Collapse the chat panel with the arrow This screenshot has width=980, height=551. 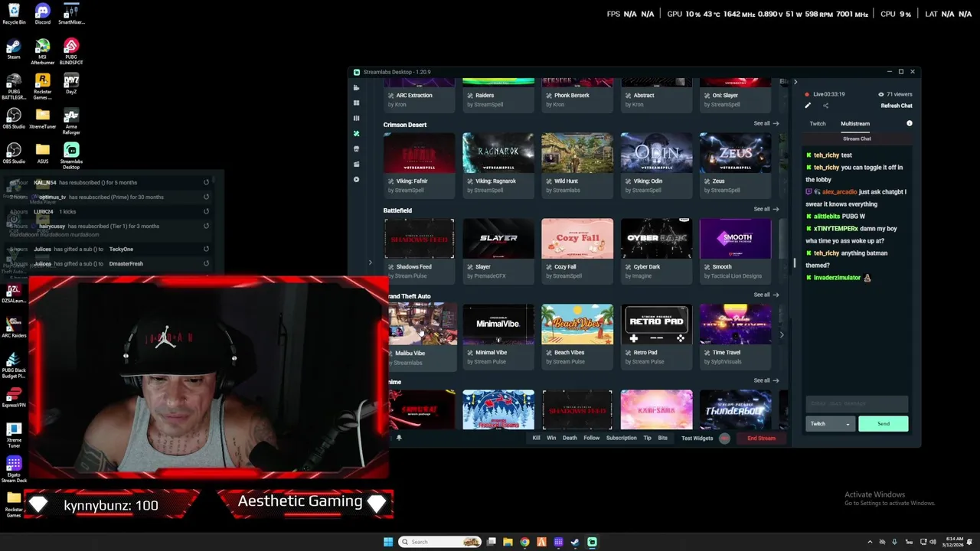coord(795,82)
